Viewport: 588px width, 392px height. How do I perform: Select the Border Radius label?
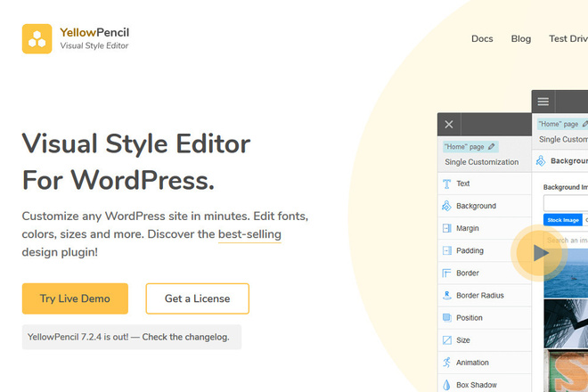click(480, 295)
